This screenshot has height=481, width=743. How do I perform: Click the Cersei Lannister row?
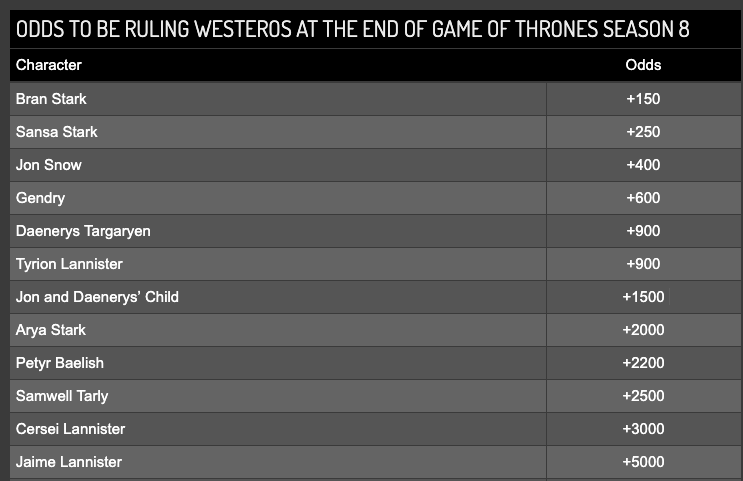(x=70, y=429)
